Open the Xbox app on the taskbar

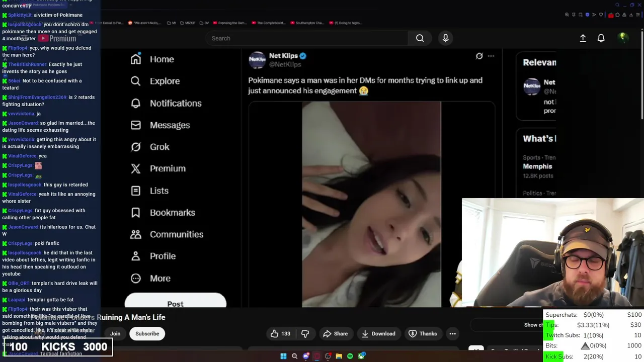361,356
